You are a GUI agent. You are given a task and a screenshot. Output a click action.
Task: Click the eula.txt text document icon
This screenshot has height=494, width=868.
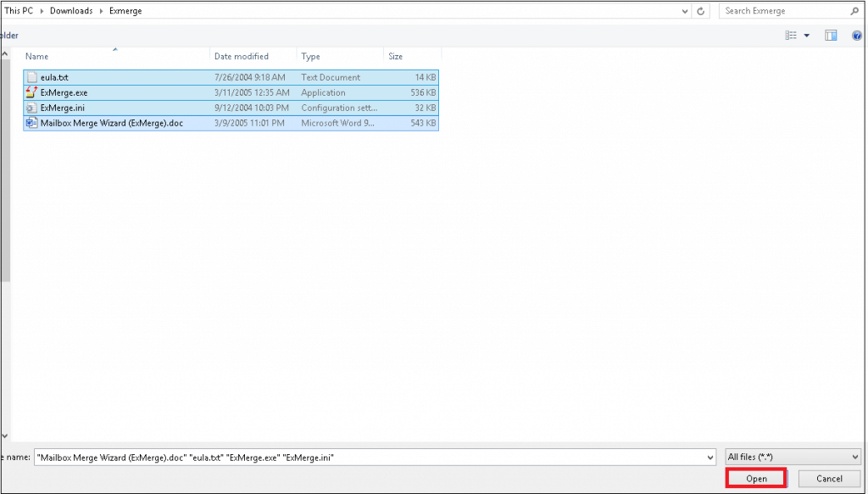pos(31,77)
